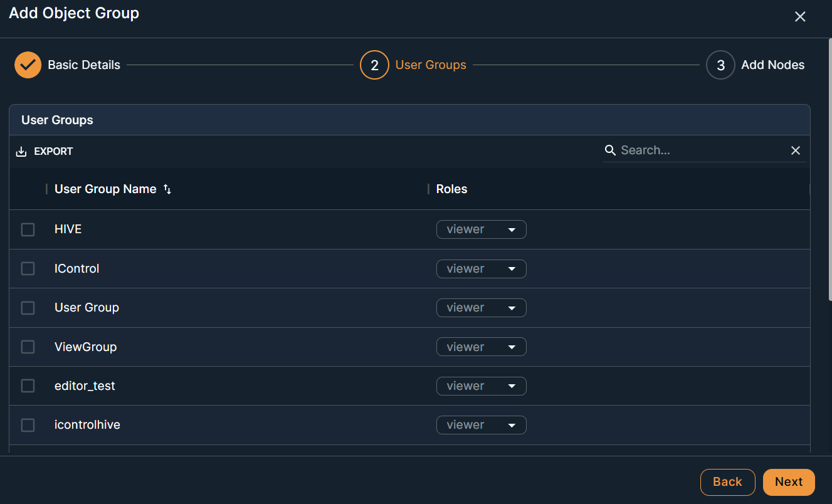Switch to the Add Nodes step label
This screenshot has width=832, height=504.
772,65
